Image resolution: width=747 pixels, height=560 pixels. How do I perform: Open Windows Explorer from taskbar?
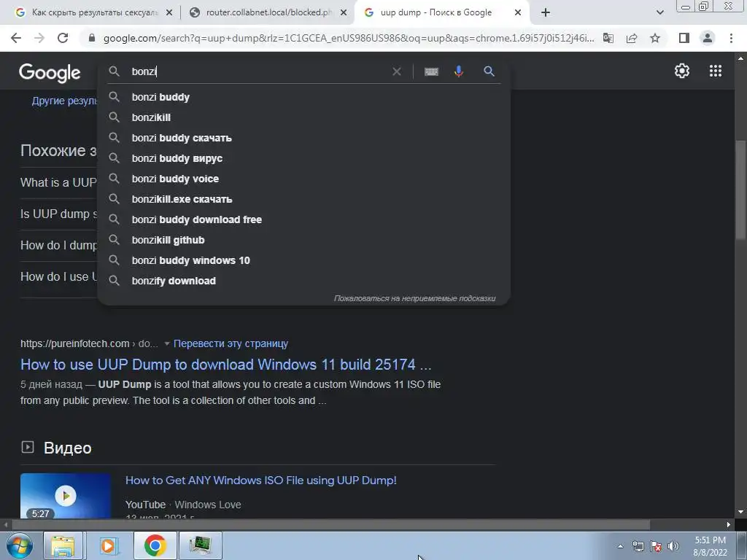point(63,545)
